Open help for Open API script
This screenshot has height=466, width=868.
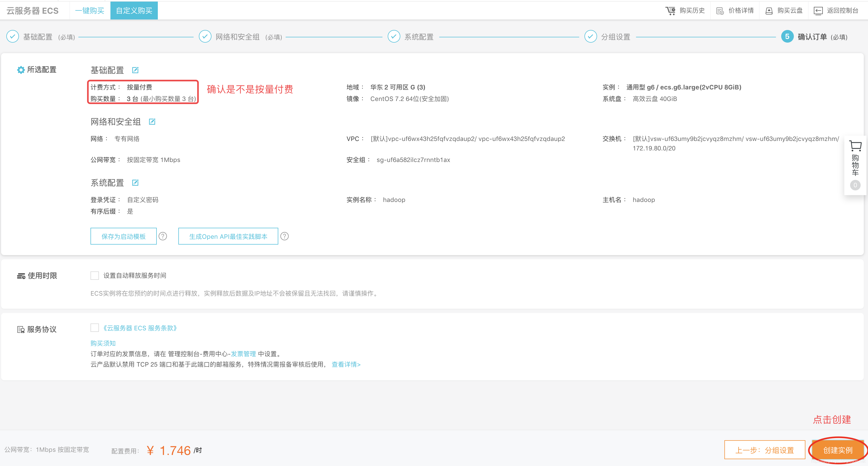click(284, 236)
